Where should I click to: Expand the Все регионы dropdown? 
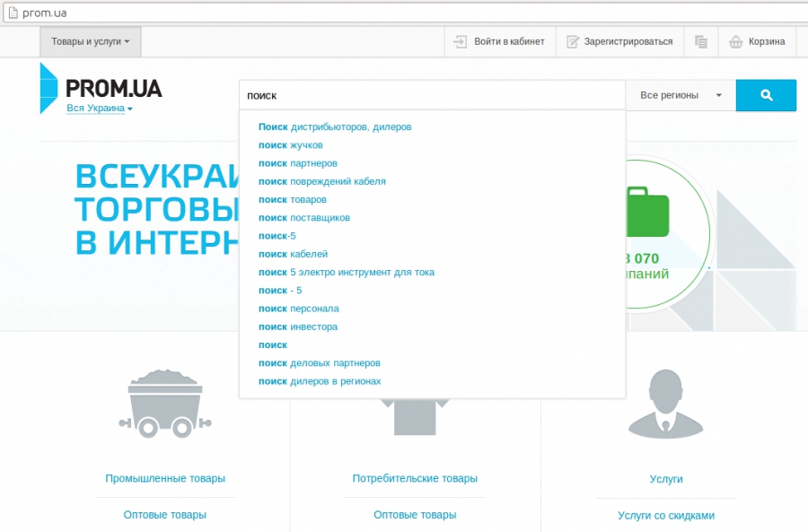(x=681, y=95)
